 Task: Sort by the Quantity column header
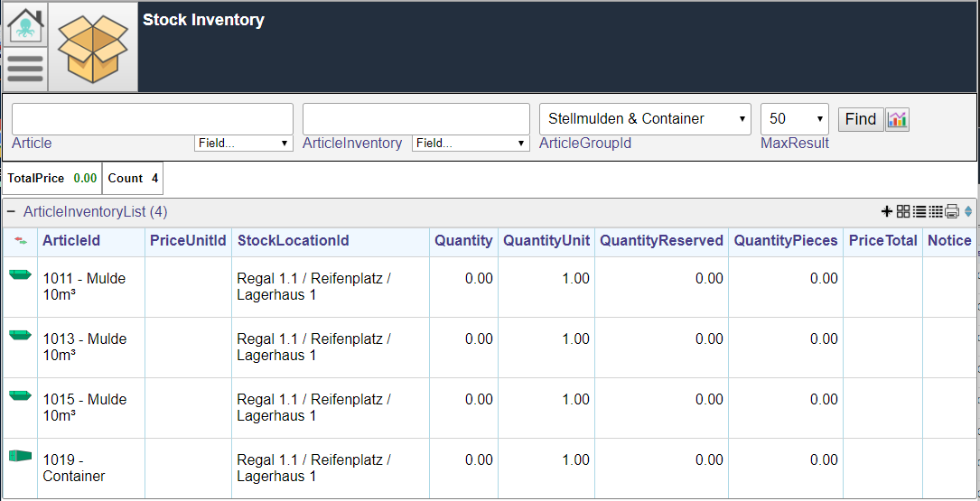point(463,240)
